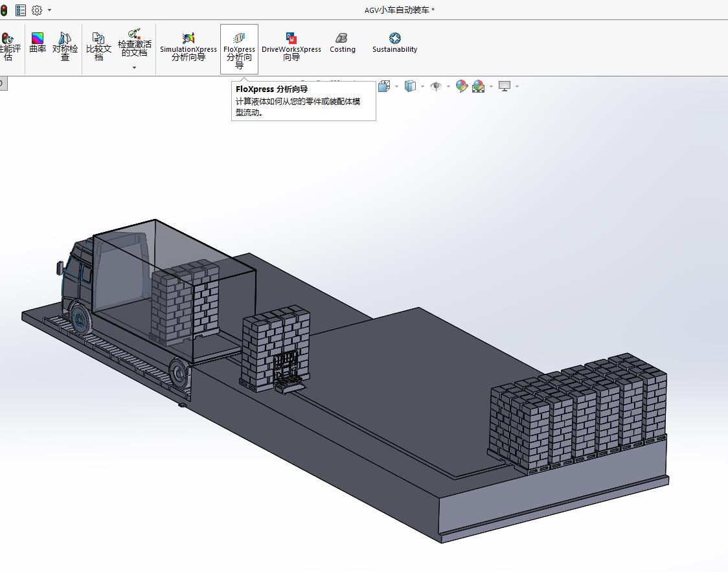Screen dimensions: 728x572
Task: Launch the FloXpress analysis wizard
Action: (239, 49)
